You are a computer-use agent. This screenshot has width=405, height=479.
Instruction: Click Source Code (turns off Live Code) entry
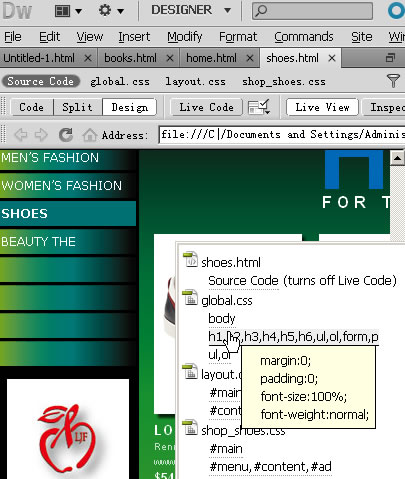coord(302,281)
